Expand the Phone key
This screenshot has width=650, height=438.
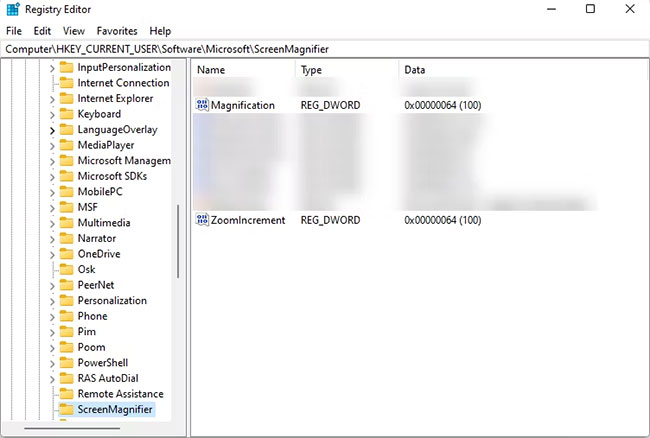52,317
